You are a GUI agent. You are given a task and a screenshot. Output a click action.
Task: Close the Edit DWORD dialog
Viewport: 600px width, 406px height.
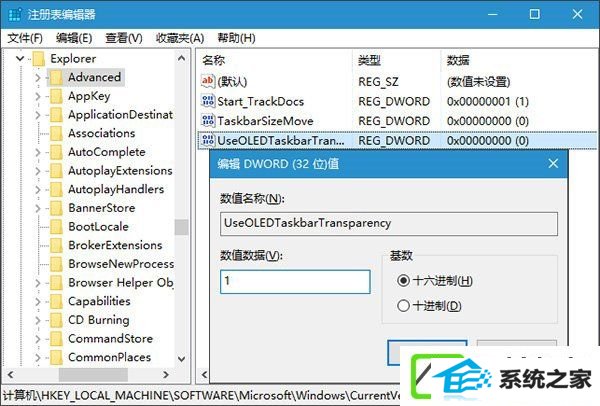553,164
